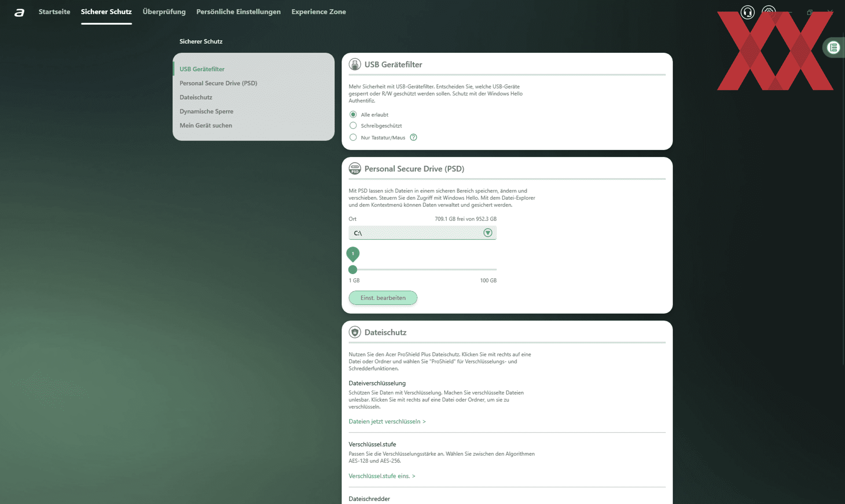This screenshot has height=504, width=845.
Task: Click the Sicherer Schutz breadcrumb heading
Action: coord(201,41)
